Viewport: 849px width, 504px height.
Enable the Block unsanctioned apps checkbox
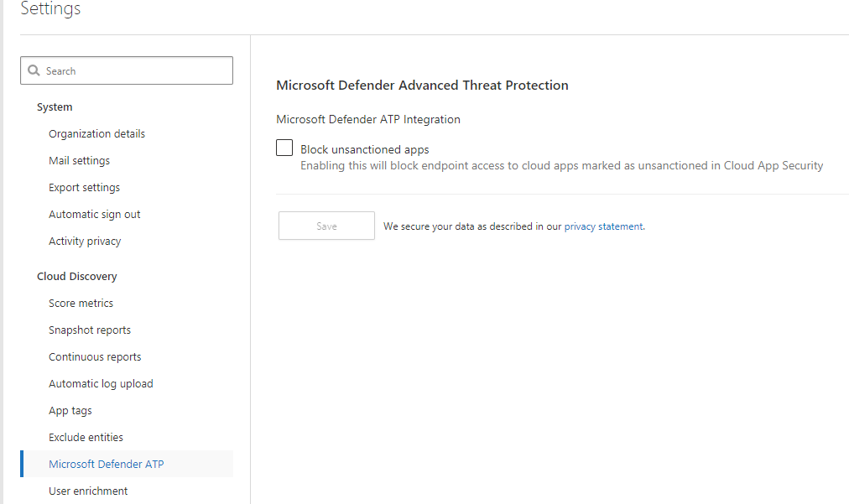[284, 148]
